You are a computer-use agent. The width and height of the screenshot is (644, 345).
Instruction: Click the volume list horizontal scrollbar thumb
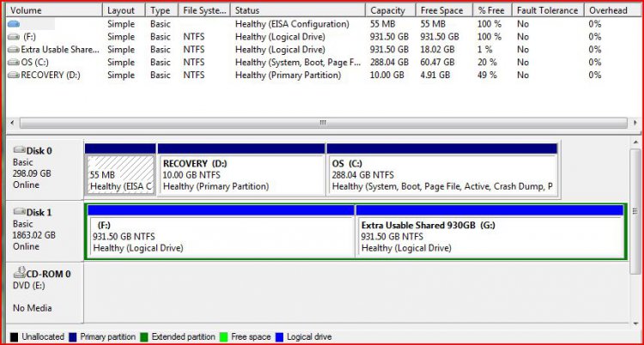pos(323,123)
